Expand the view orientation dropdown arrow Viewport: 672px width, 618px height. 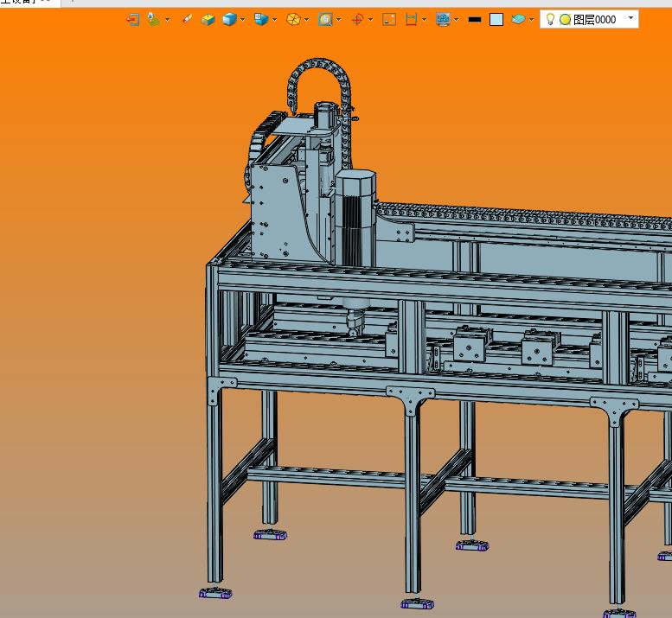(x=274, y=20)
